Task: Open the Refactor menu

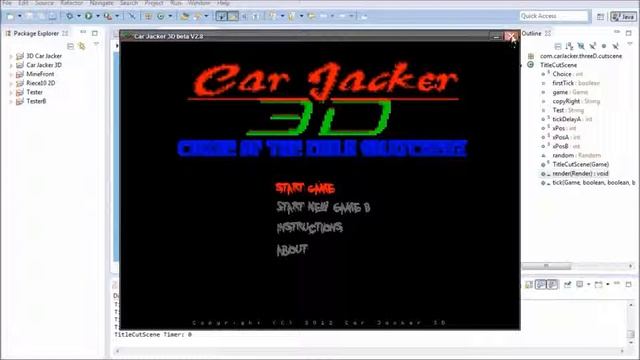Action: tap(71, 2)
